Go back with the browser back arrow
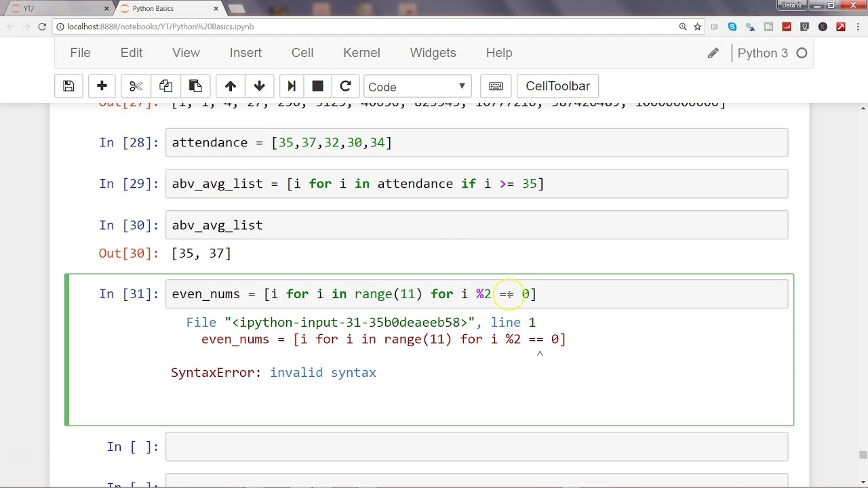 (9, 26)
